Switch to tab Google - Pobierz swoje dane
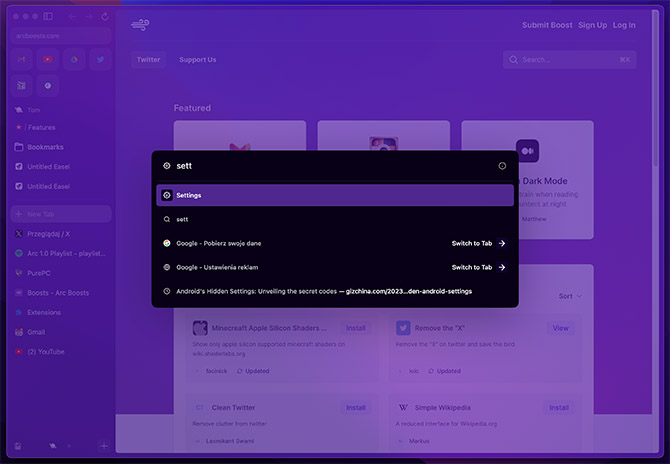The height and width of the screenshot is (464, 670). tap(335, 243)
